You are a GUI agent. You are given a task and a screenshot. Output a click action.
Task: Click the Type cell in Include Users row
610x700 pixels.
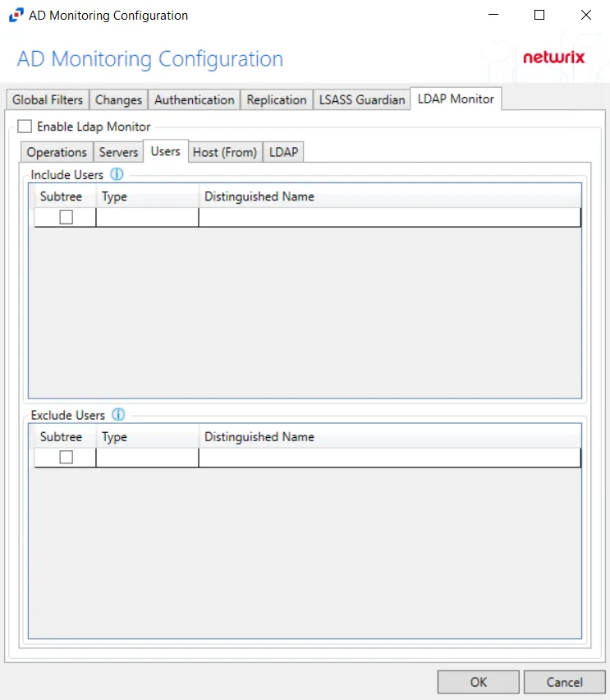[x=147, y=218]
